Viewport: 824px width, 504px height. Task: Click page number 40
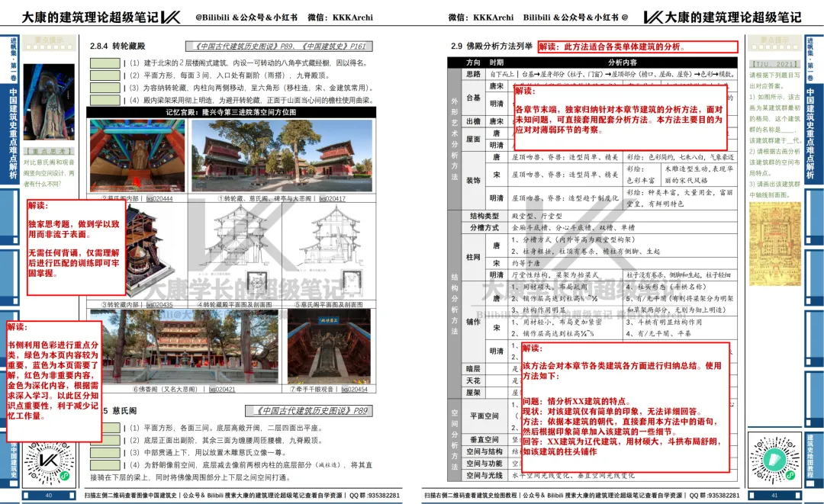pyautogui.click(x=49, y=495)
